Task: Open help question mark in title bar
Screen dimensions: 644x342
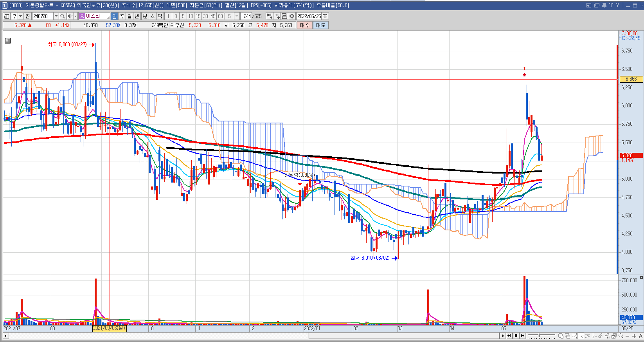Action: pyautogui.click(x=617, y=5)
